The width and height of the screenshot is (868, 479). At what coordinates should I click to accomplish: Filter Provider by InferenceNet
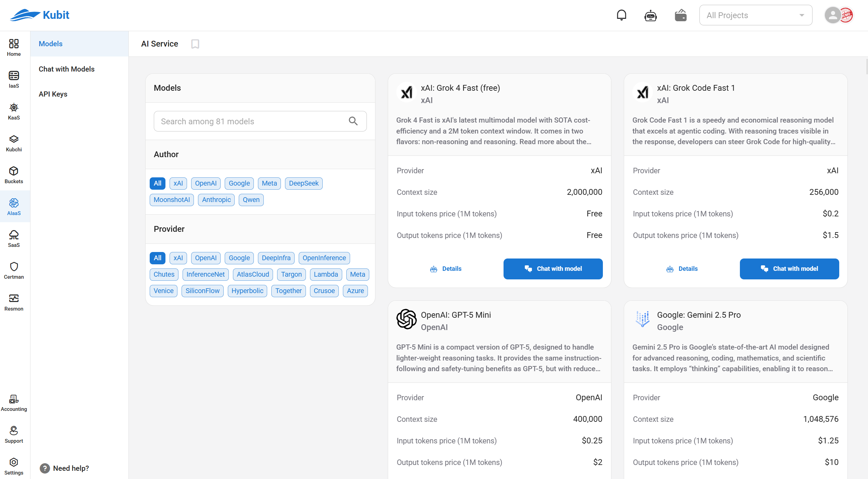pos(206,275)
